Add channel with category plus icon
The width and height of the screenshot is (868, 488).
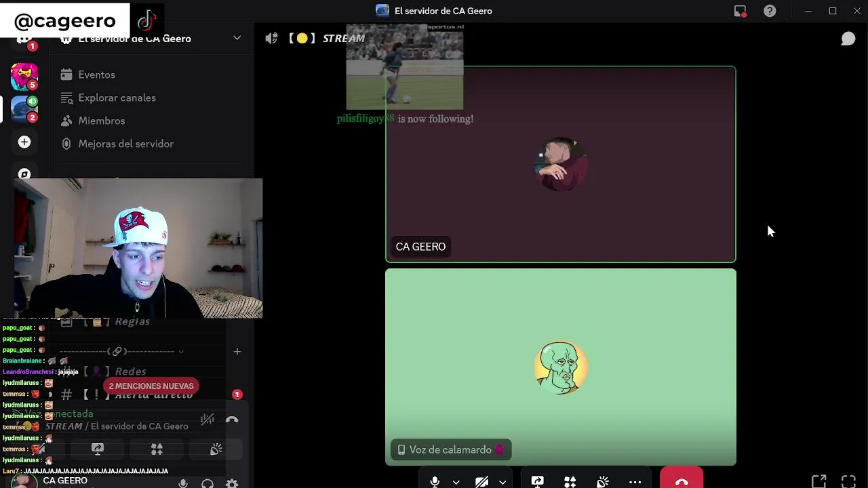(x=237, y=351)
